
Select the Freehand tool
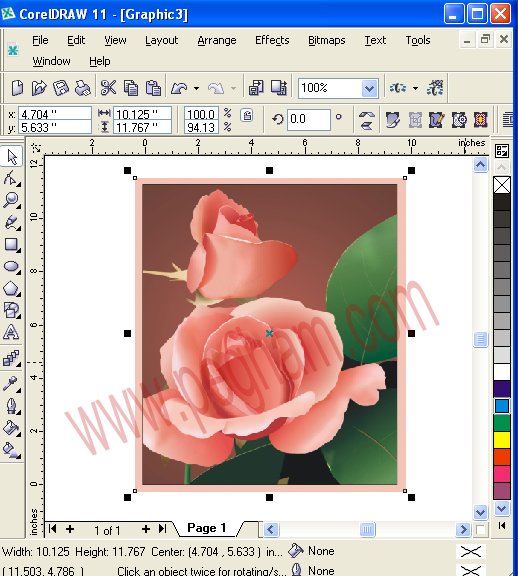click(x=12, y=222)
